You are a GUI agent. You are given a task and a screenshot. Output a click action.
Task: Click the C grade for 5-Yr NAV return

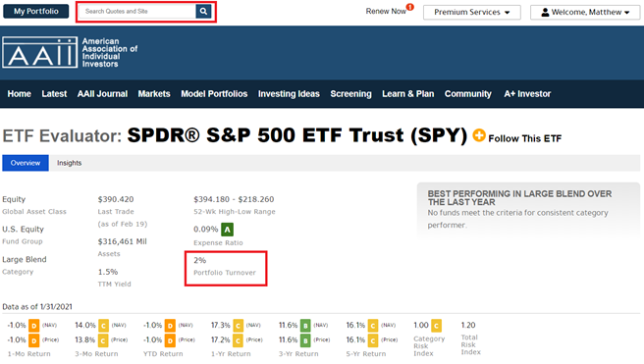[373, 326]
